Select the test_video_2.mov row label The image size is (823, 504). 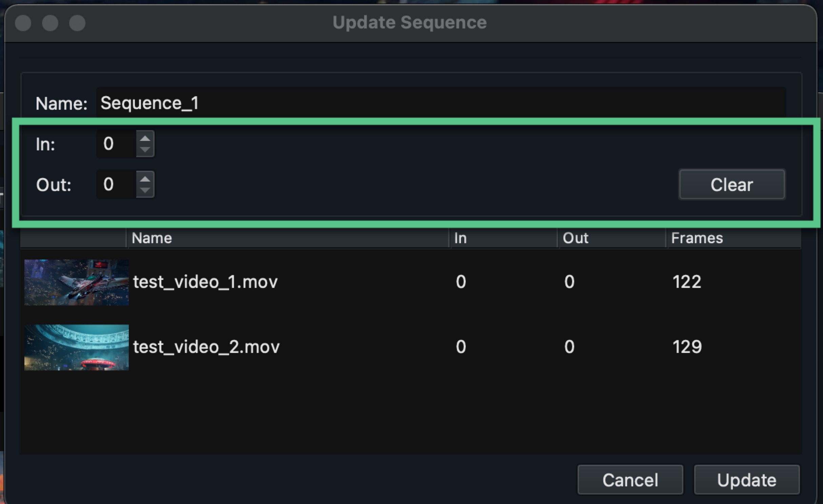pos(206,347)
